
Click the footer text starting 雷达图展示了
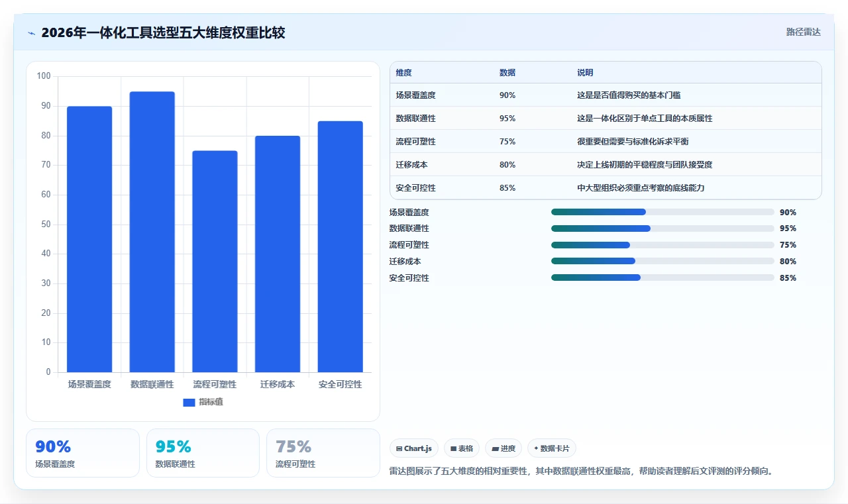(x=582, y=472)
